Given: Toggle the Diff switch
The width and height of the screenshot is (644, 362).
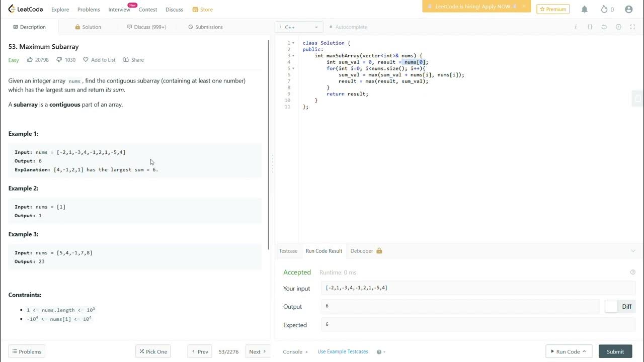Looking at the screenshot, I should pos(612,306).
